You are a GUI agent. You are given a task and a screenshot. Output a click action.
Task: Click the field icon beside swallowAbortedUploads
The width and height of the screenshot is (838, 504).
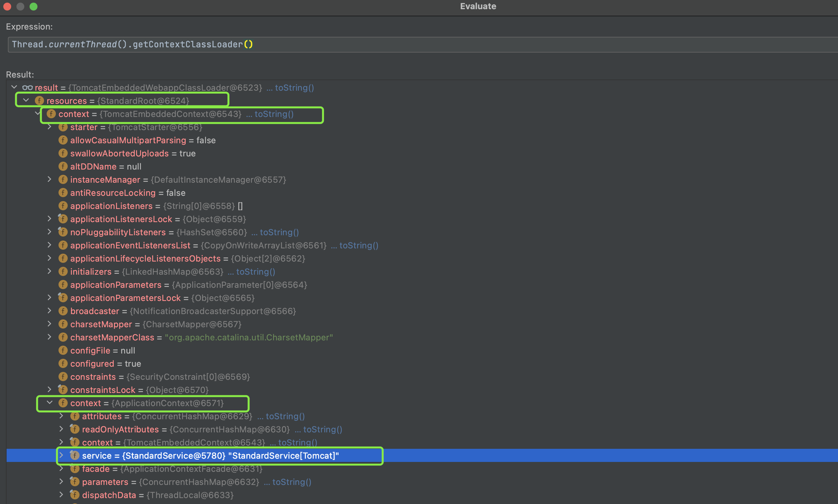tap(63, 153)
